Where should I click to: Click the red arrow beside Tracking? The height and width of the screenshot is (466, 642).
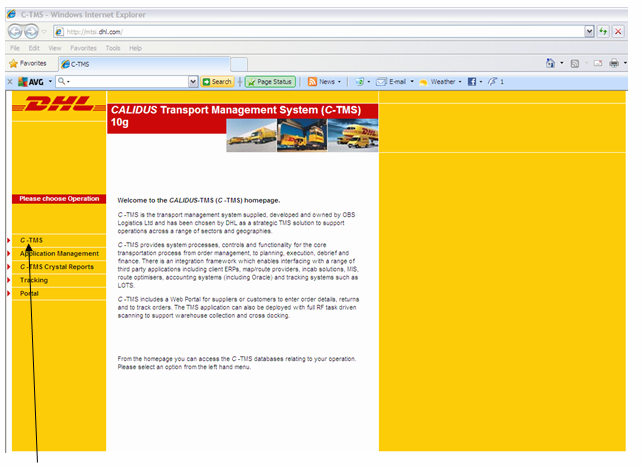[9, 280]
